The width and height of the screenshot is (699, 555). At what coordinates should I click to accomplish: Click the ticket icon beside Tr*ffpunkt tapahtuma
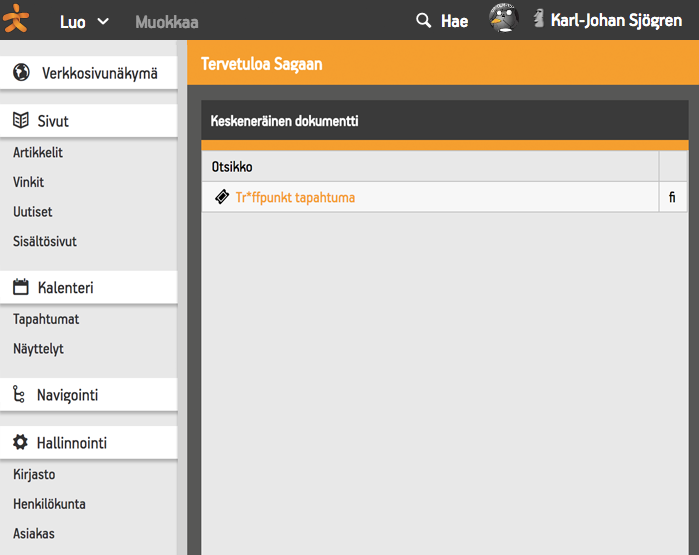point(222,197)
